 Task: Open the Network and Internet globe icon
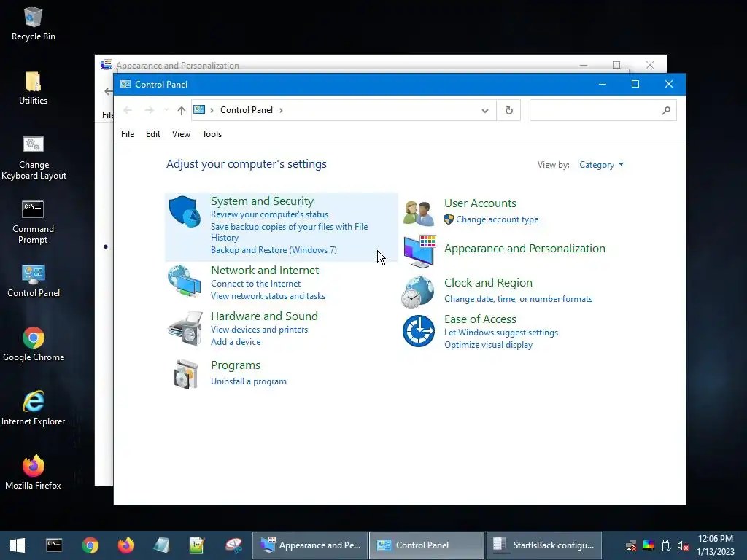tap(185, 281)
